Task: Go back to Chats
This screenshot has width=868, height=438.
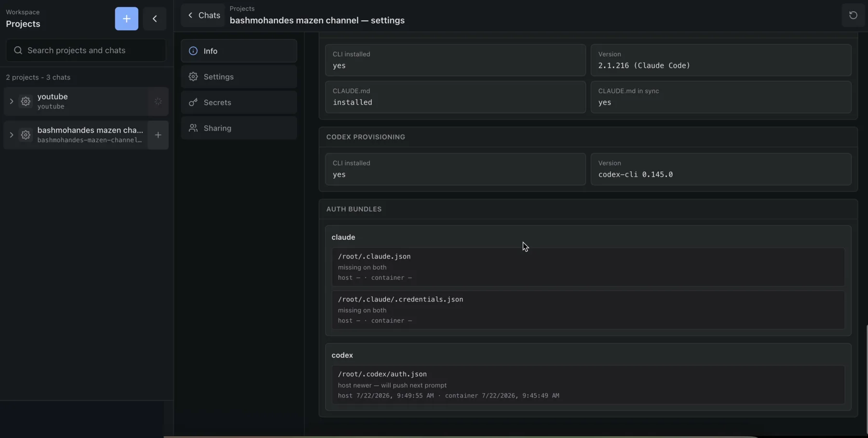Action: (x=203, y=15)
